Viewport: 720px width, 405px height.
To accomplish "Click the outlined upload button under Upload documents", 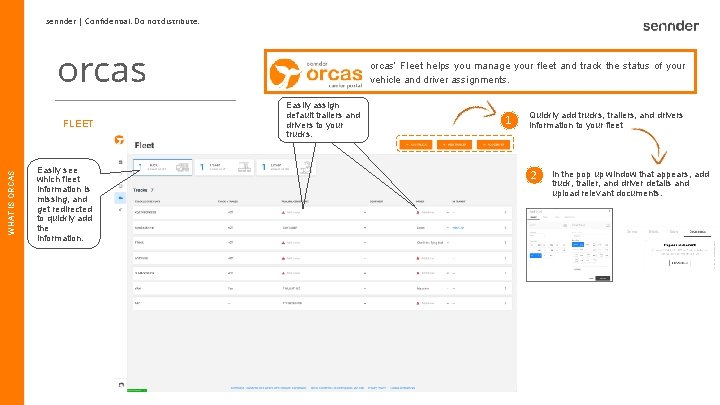I will (680, 263).
